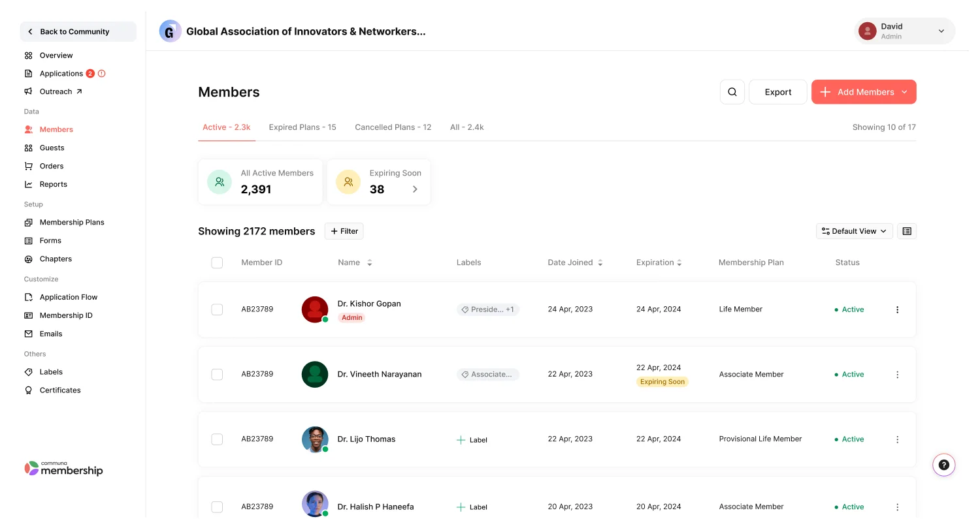The image size is (980, 519).
Task: Switch to the table columns view icon
Action: [907, 231]
